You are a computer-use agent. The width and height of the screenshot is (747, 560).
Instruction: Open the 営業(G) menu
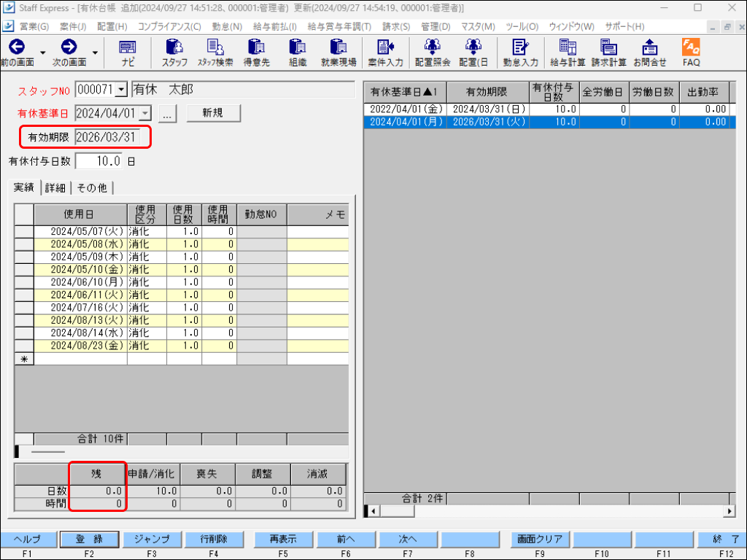pyautogui.click(x=34, y=27)
